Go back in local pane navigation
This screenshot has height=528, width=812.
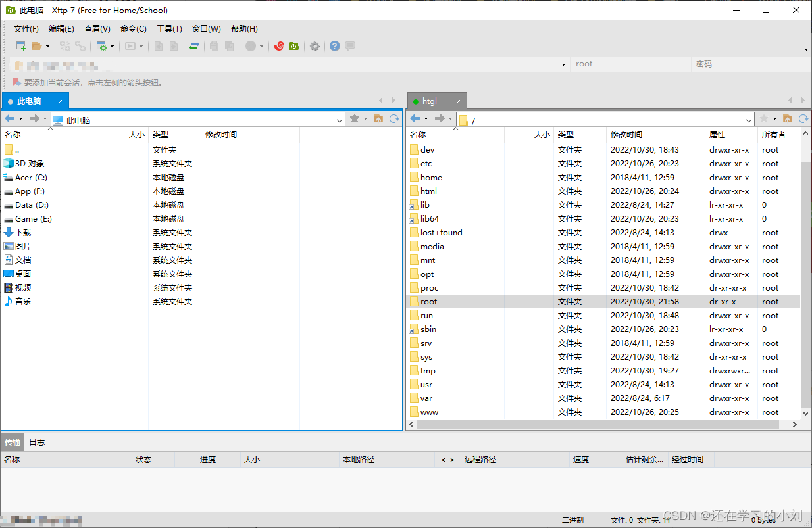click(10, 118)
